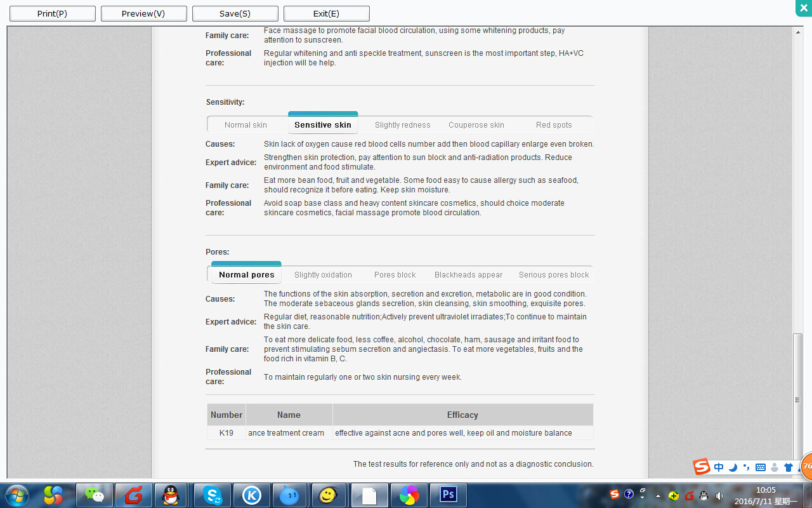
Task: Open Photoshop from the taskbar
Action: click(x=449, y=495)
